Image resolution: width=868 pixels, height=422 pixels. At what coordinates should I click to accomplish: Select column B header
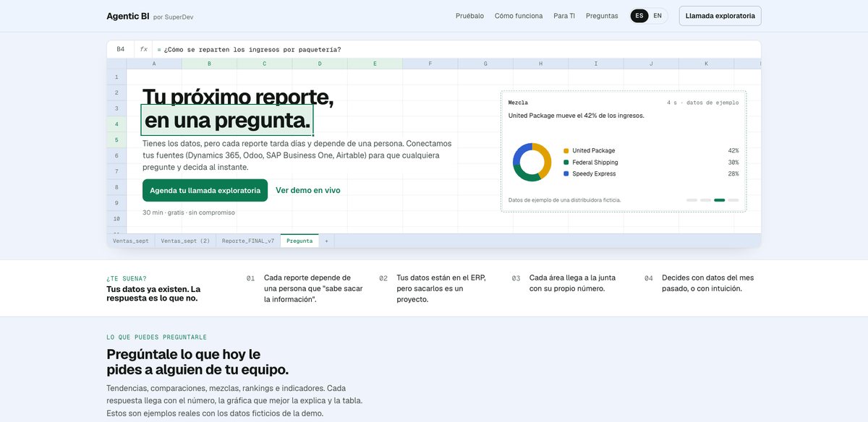209,64
